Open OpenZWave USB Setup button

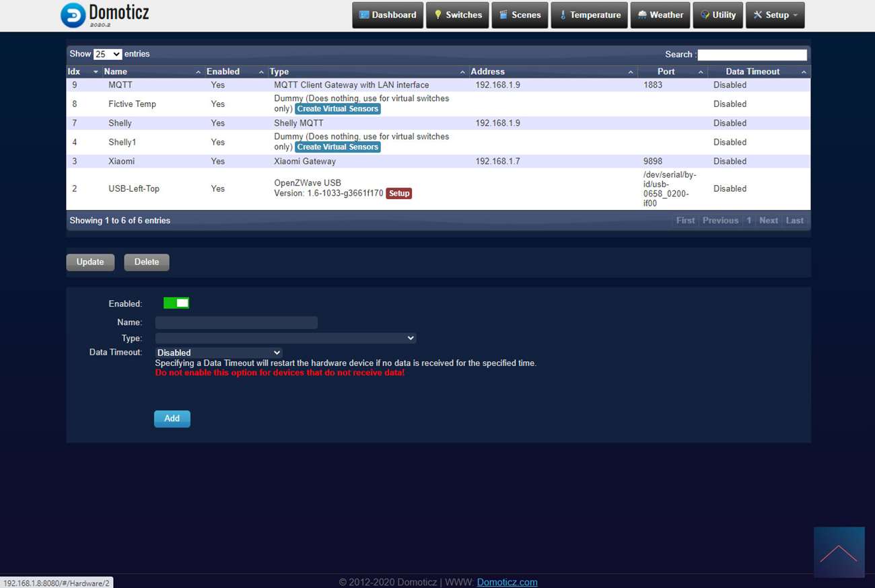pyautogui.click(x=399, y=194)
